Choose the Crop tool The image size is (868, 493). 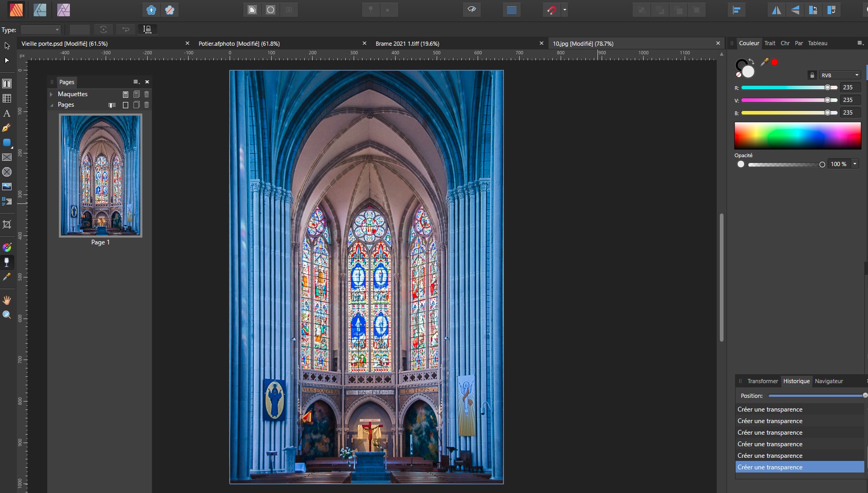tap(7, 224)
